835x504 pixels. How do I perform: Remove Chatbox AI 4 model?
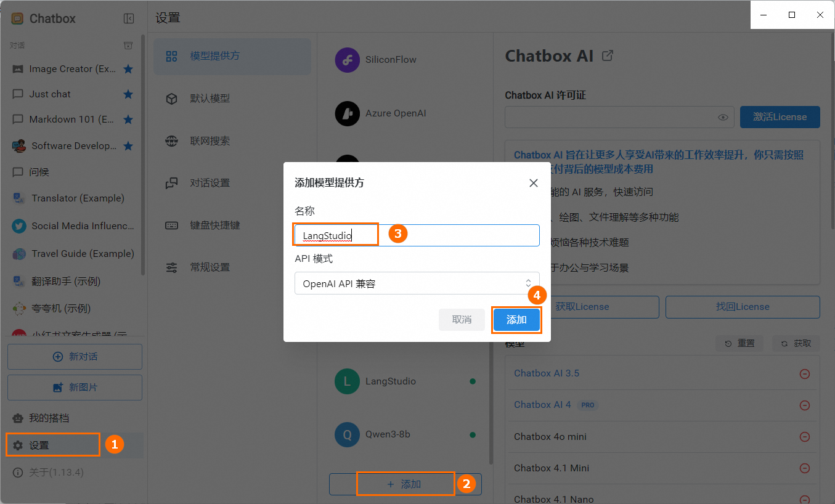(x=804, y=405)
